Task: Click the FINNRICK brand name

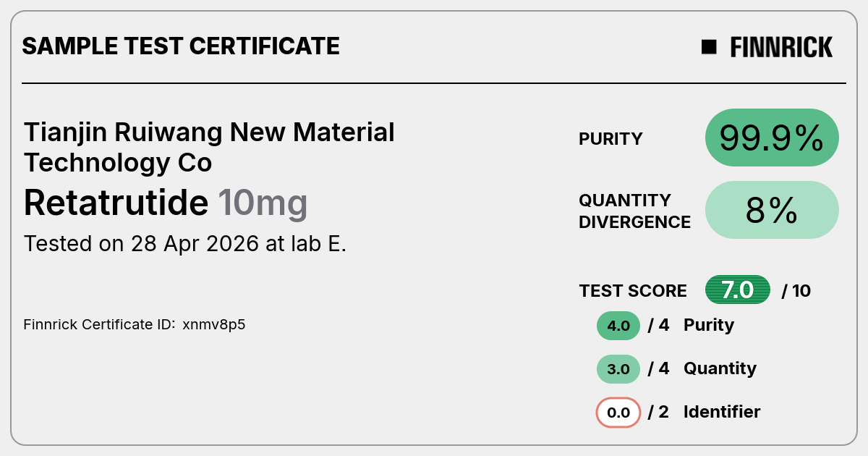Action: coord(781,47)
